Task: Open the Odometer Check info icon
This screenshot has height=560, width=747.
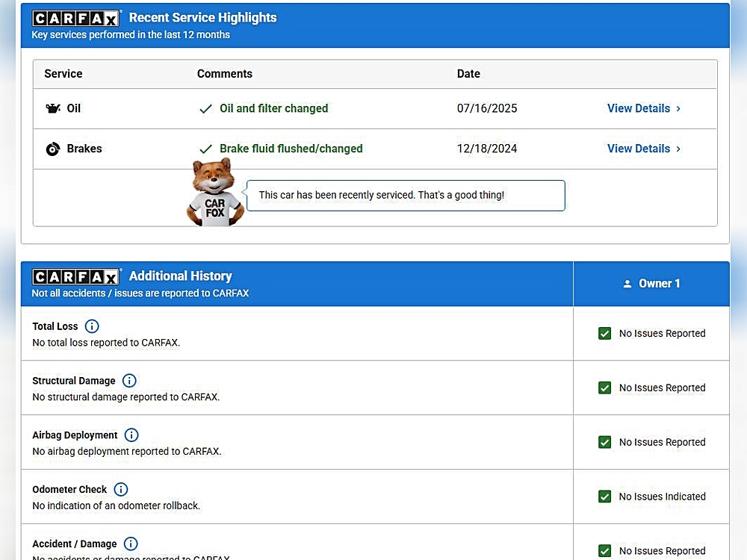Action: click(x=121, y=490)
